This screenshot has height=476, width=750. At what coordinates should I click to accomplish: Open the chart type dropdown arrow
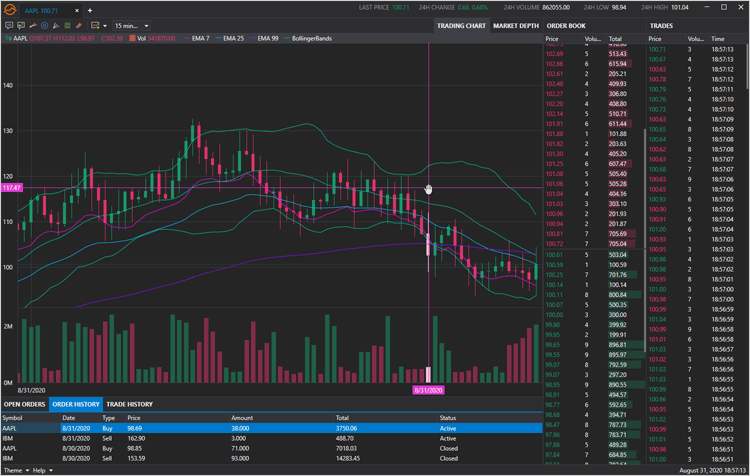click(x=104, y=26)
